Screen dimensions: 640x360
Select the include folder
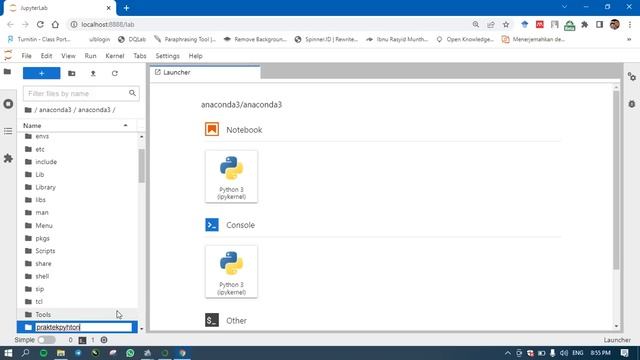(x=78, y=162)
